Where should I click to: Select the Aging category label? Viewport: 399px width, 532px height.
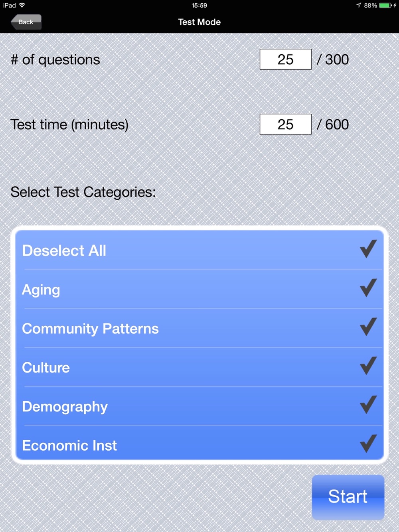[x=41, y=290]
